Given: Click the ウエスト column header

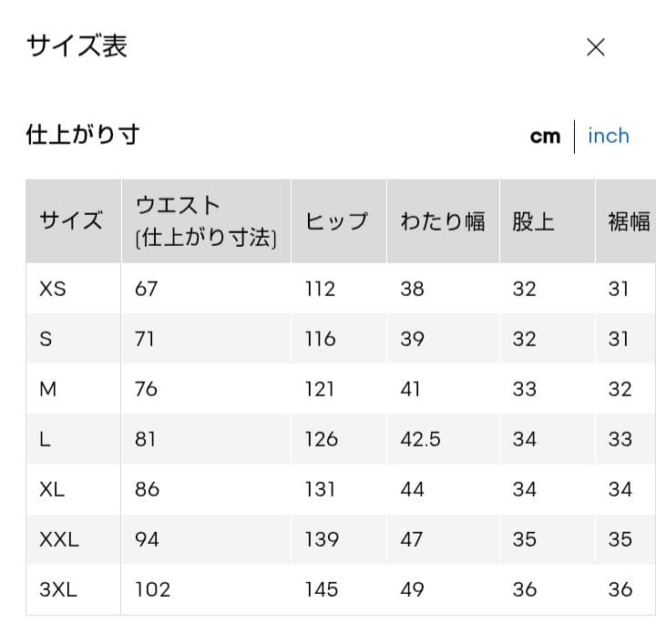Looking at the screenshot, I should (x=206, y=221).
